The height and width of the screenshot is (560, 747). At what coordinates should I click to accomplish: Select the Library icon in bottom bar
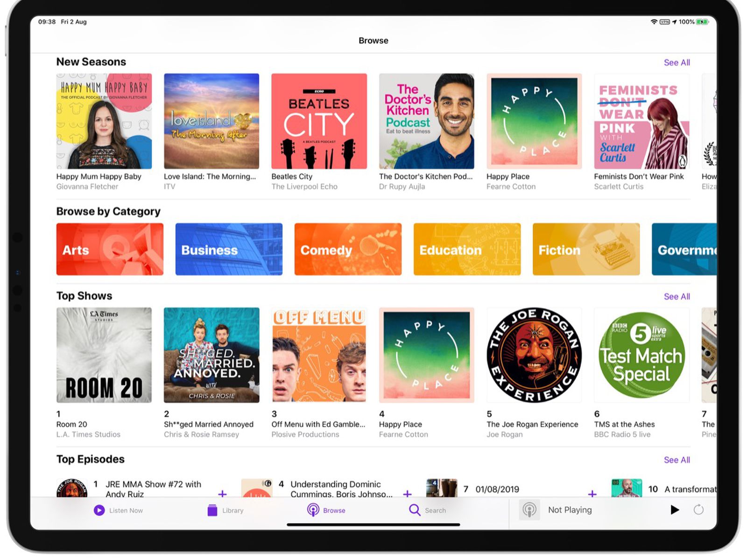(212, 510)
